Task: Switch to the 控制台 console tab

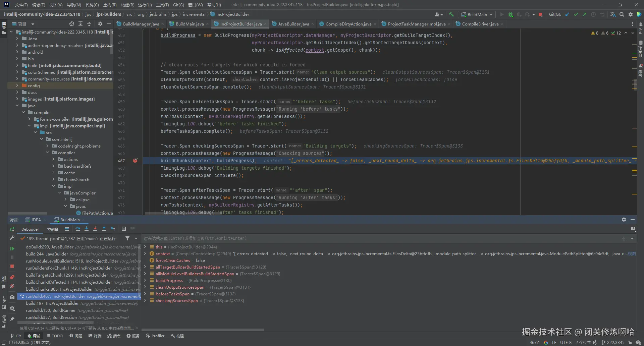Action: (x=53, y=229)
